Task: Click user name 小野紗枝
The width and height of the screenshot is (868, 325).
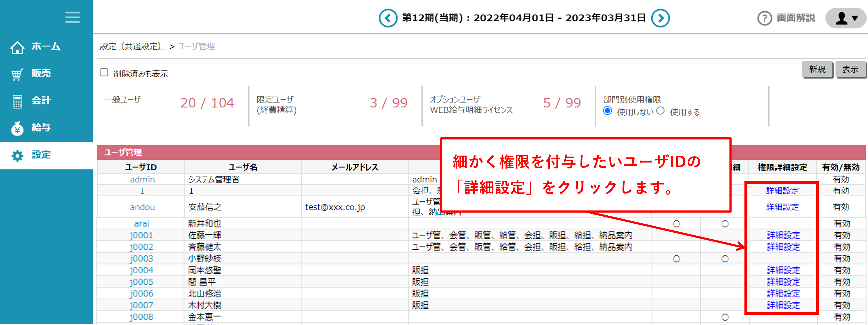Action: (x=204, y=259)
